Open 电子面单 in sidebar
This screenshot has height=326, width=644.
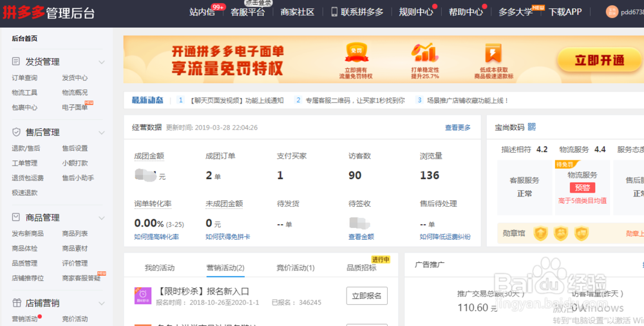point(75,108)
